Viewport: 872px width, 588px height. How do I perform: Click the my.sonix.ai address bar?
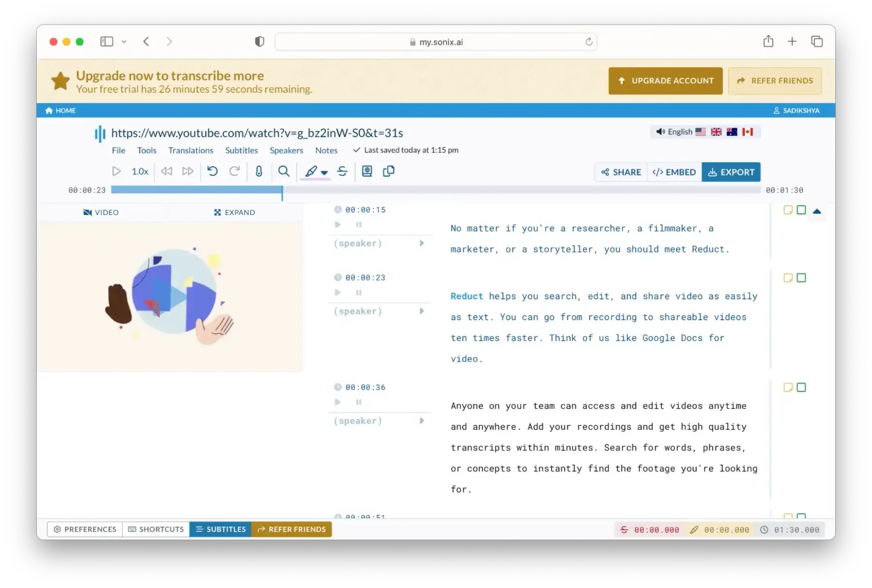436,42
